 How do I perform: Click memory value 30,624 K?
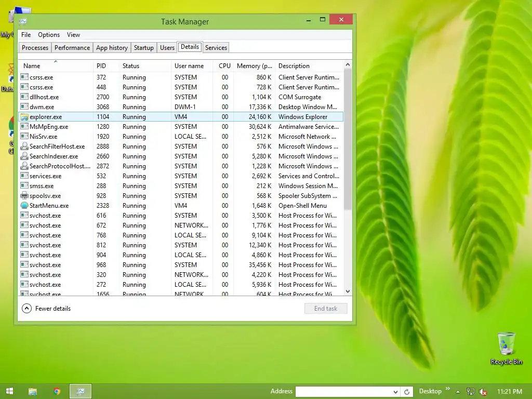(x=260, y=127)
